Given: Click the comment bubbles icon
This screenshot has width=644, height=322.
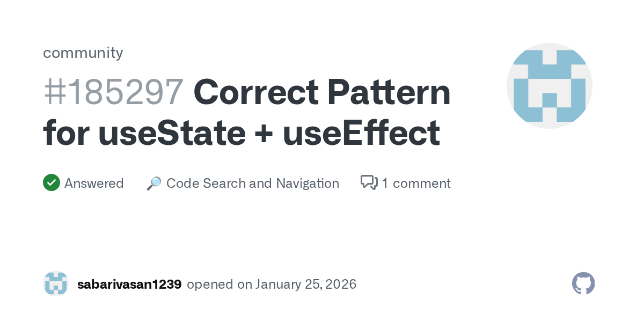Looking at the screenshot, I should (x=369, y=183).
